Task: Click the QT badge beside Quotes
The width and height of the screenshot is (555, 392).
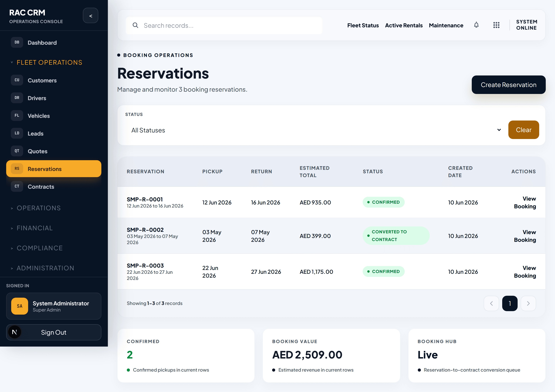Action: point(17,151)
